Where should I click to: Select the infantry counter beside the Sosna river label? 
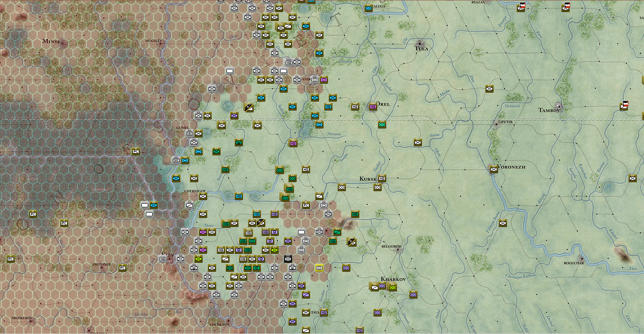418,142
